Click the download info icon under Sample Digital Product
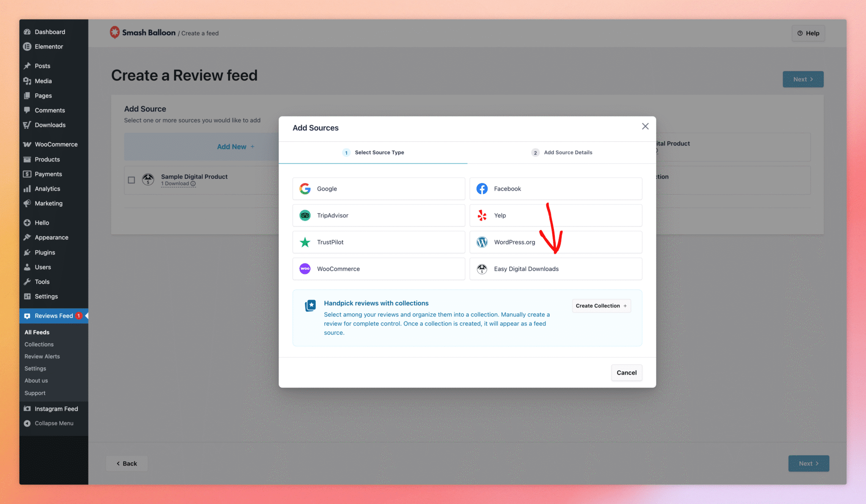This screenshot has height=504, width=866. 193,184
